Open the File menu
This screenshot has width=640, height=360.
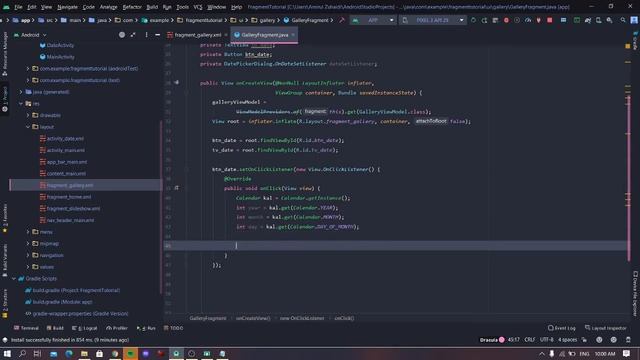point(18,7)
